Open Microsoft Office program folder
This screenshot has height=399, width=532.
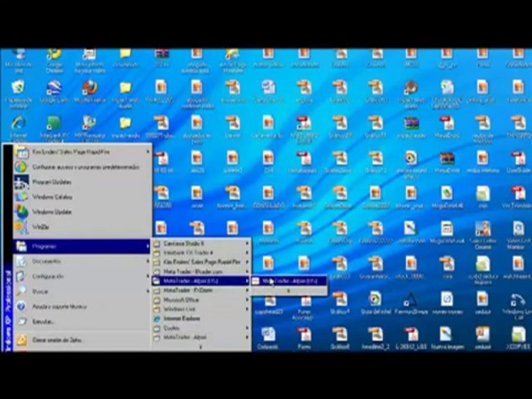(x=202, y=300)
